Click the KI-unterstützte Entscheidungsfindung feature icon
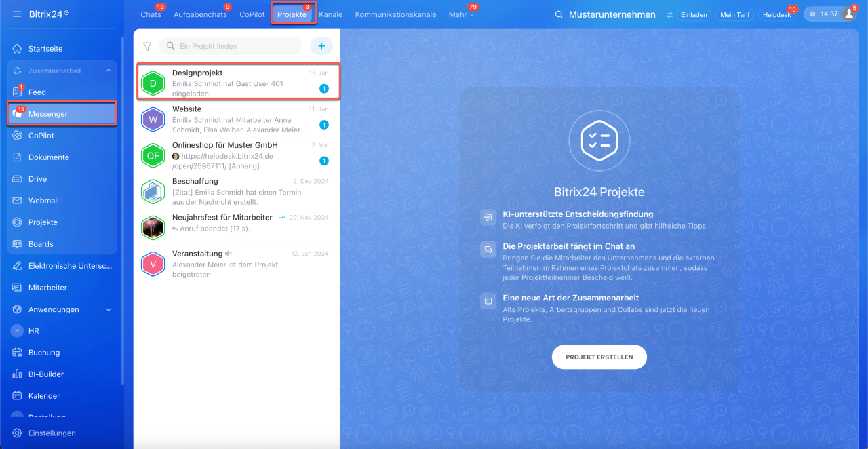Viewport: 868px width, 449px height. coord(488,217)
